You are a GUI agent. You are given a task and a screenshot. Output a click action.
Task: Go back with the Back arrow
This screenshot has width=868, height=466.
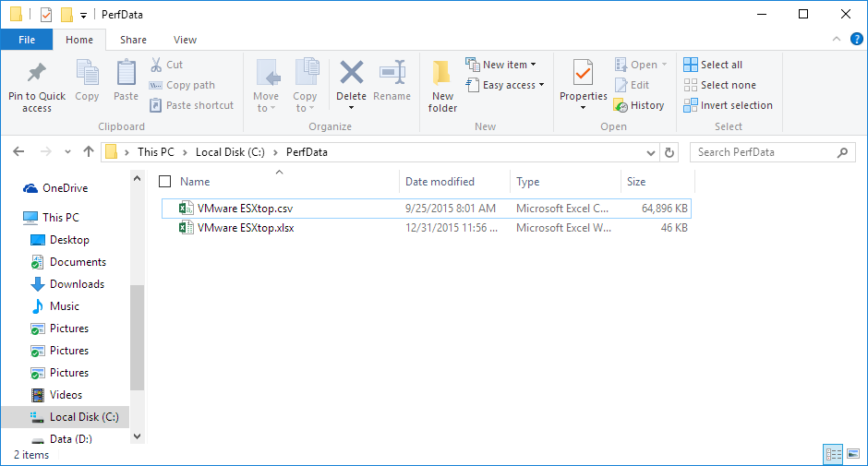[x=18, y=151]
